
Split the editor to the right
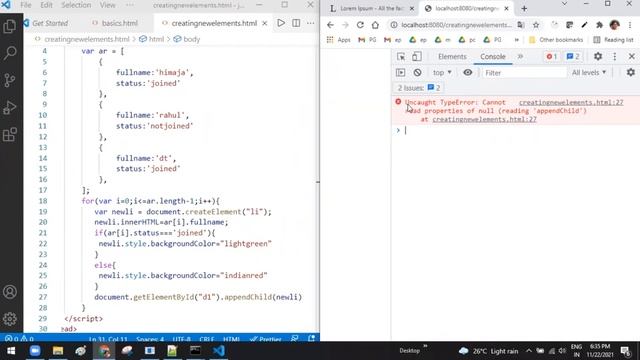point(296,23)
